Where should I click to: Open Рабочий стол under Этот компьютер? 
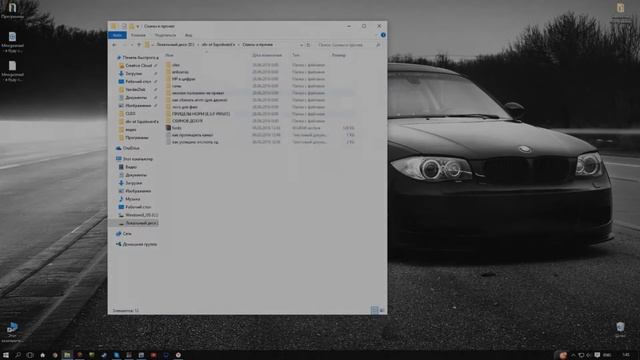tap(135, 207)
